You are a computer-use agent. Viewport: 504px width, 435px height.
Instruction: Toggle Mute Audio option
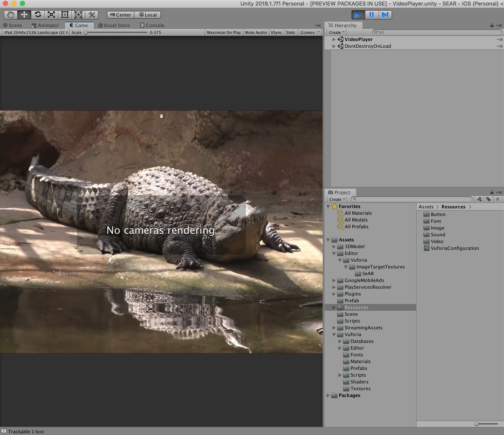[x=256, y=33]
